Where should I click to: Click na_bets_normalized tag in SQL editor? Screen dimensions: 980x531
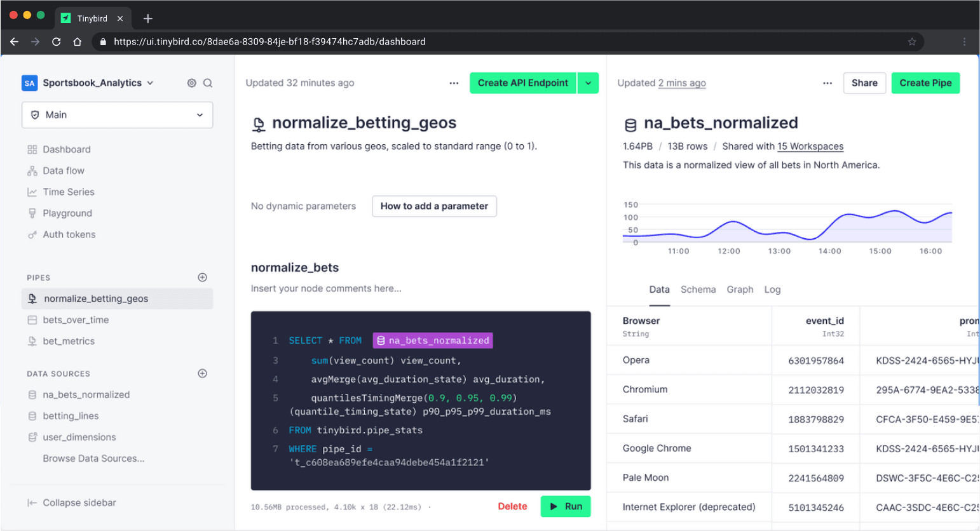click(x=433, y=340)
